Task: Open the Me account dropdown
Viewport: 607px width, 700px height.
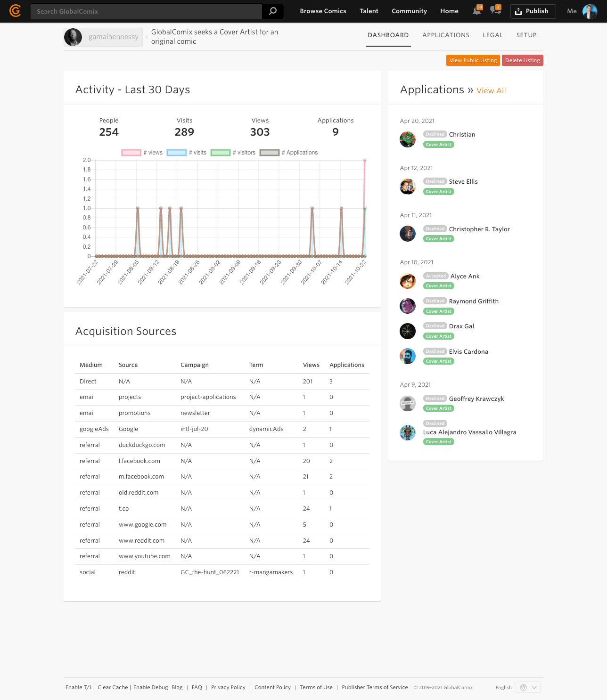Action: (580, 11)
